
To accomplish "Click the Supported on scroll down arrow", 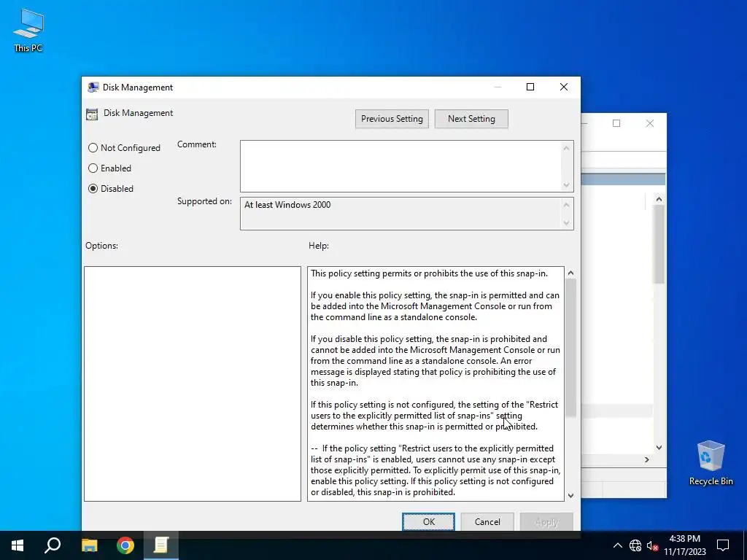I will (x=566, y=222).
